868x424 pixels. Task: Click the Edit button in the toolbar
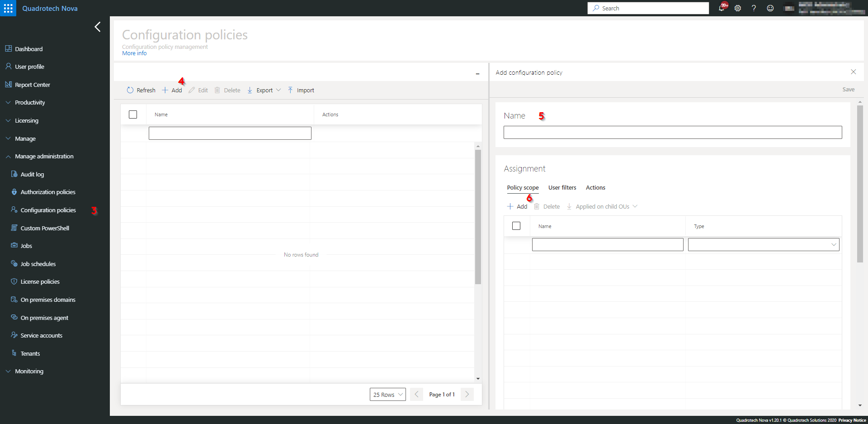click(x=198, y=90)
